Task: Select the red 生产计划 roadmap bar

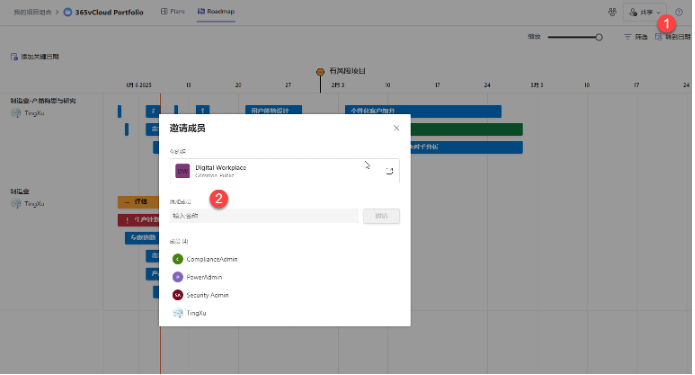Action: pos(139,220)
